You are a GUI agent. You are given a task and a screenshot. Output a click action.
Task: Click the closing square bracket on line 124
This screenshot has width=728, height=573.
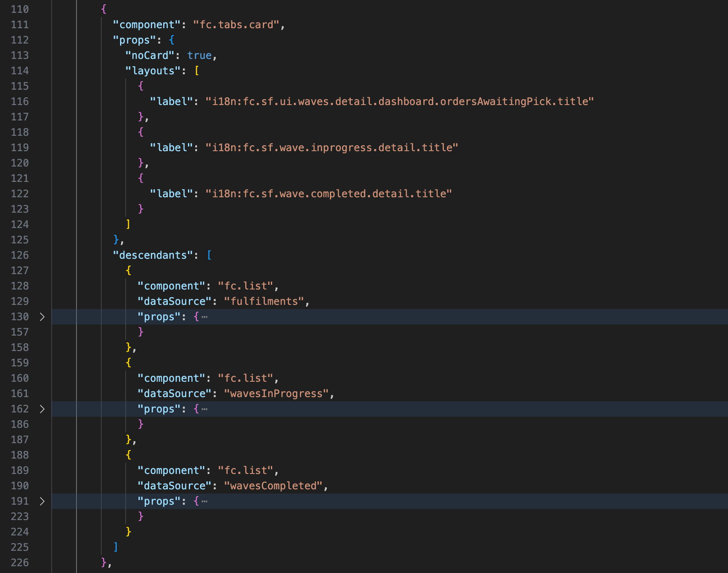[128, 225]
